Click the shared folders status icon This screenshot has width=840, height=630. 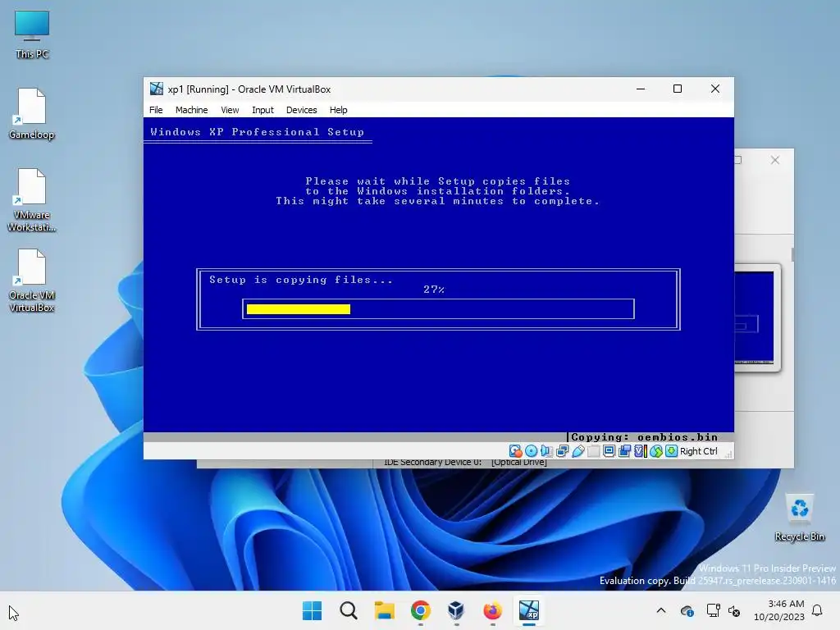(x=593, y=451)
